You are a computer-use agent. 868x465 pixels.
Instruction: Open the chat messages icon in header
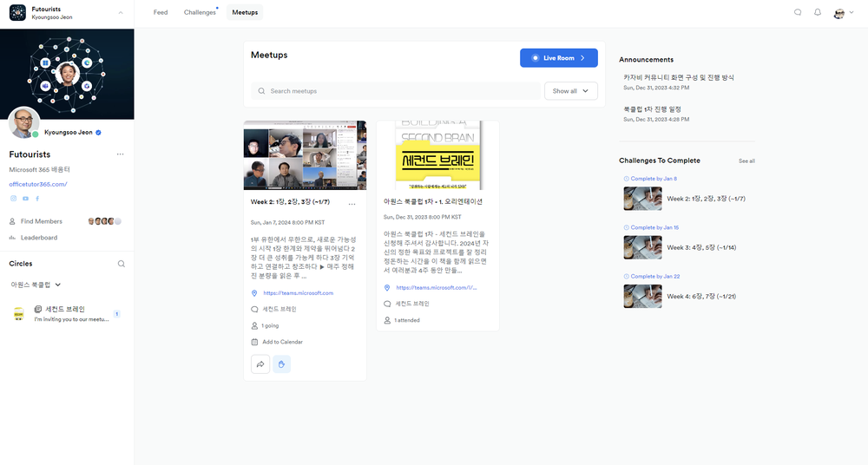coord(798,12)
